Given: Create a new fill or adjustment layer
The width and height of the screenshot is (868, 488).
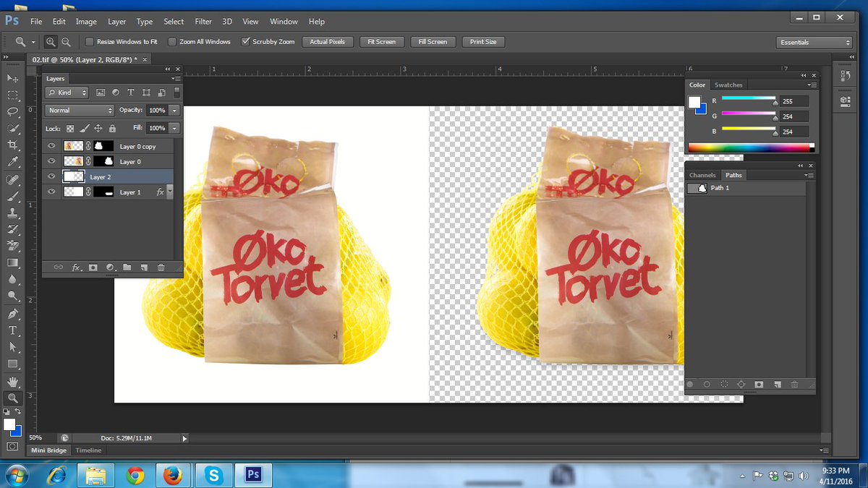Looking at the screenshot, I should click(110, 267).
